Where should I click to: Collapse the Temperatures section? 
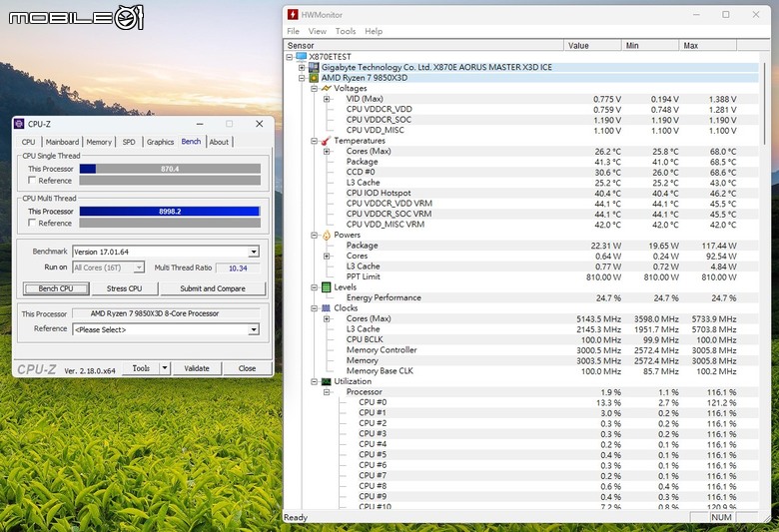click(x=314, y=141)
